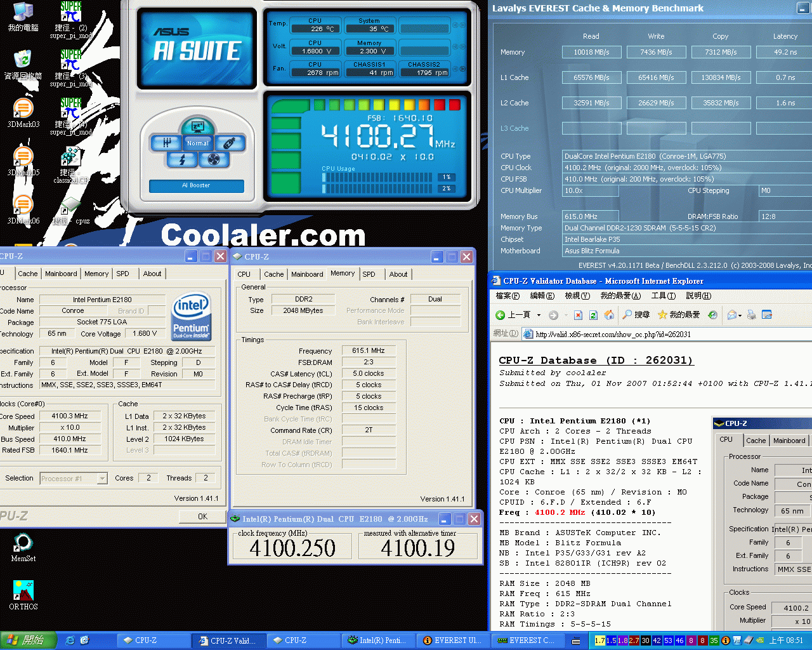Image resolution: width=812 pixels, height=650 pixels.
Task: Open the fan control icon in AI Suite
Action: coord(214,160)
